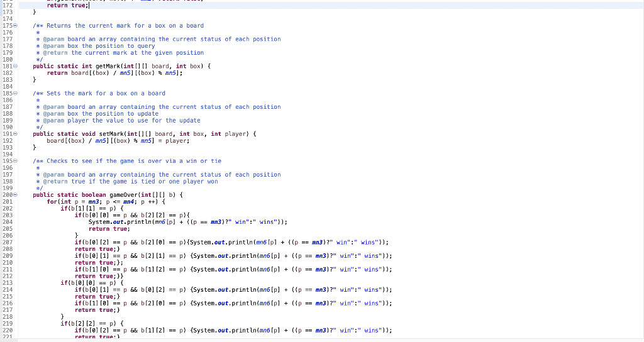Viewport: 644px width, 342px height.
Task: Click 'if(b[0][2] == p && b[2][0] == p)' on line 207
Action: (130, 242)
